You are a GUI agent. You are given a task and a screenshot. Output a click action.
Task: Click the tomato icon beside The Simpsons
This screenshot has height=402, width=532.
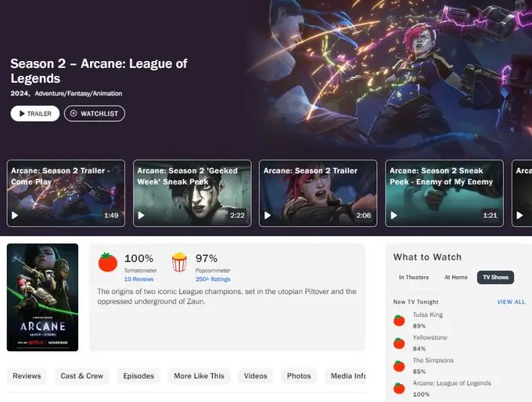tap(399, 366)
